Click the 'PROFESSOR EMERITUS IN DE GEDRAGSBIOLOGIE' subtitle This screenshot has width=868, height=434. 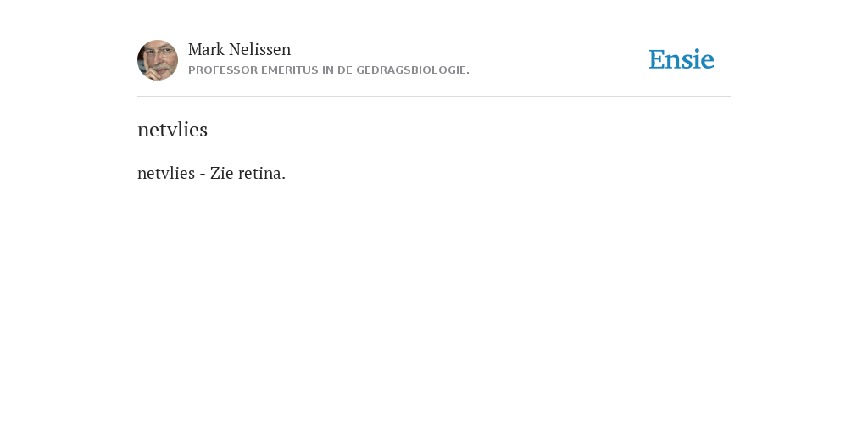[329, 70]
